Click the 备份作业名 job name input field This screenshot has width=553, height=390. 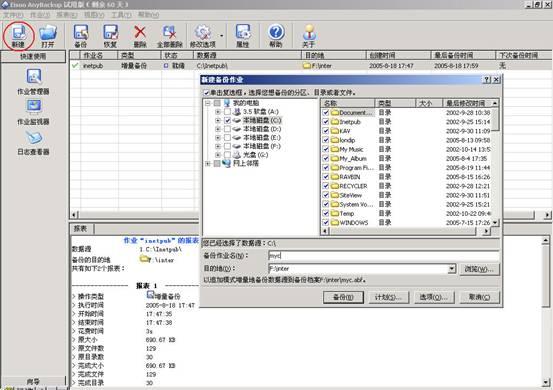click(384, 256)
